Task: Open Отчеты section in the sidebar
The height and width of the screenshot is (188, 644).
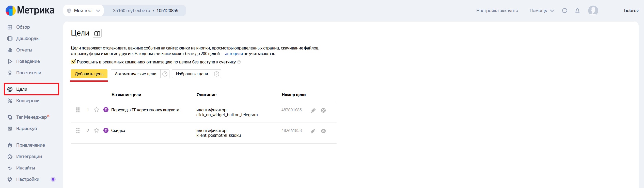Action: [x=24, y=50]
